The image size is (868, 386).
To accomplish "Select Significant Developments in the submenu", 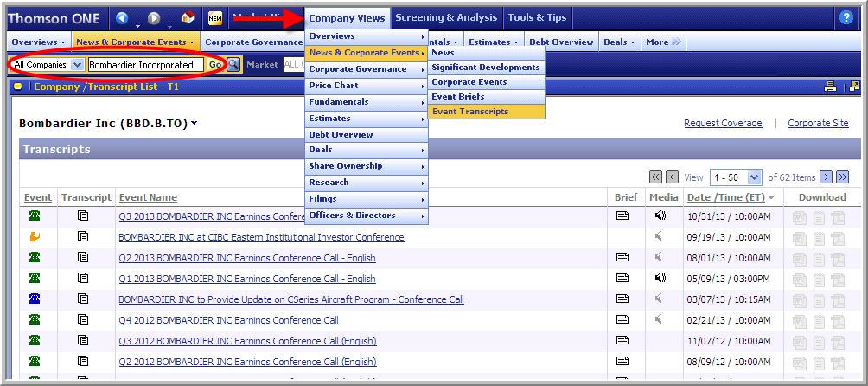I will (x=486, y=67).
